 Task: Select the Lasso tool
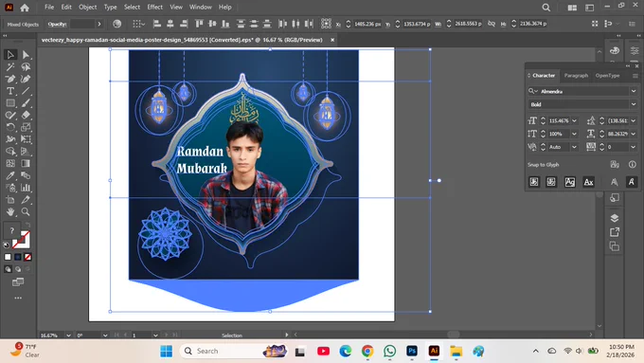pos(26,67)
